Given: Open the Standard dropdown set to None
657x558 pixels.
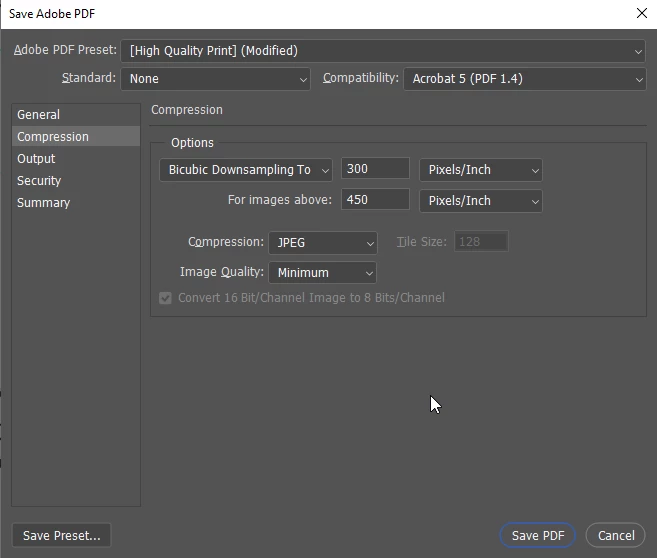Looking at the screenshot, I should (215, 79).
